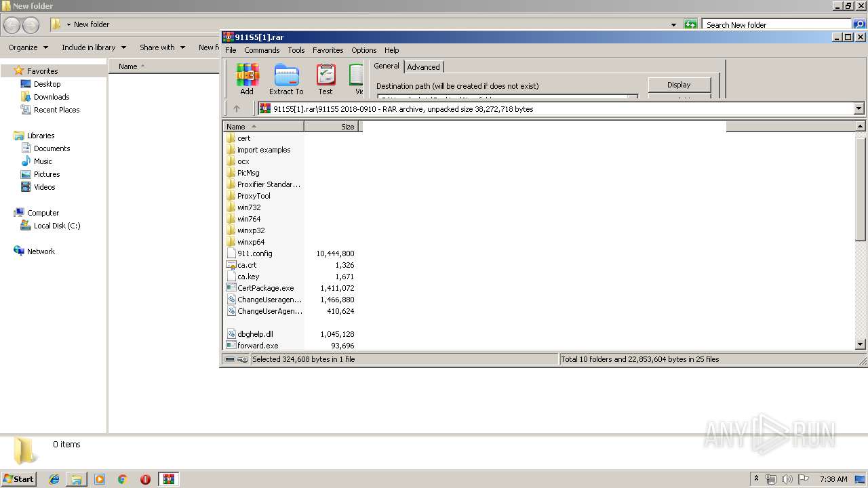Open the Tools menu
The height and width of the screenshot is (488, 868).
click(296, 50)
